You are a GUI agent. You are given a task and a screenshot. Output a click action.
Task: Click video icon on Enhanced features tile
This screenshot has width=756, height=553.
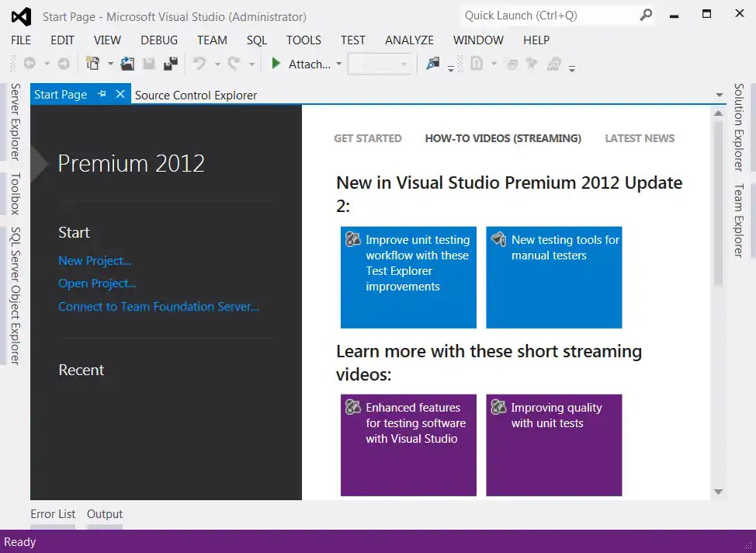point(353,407)
